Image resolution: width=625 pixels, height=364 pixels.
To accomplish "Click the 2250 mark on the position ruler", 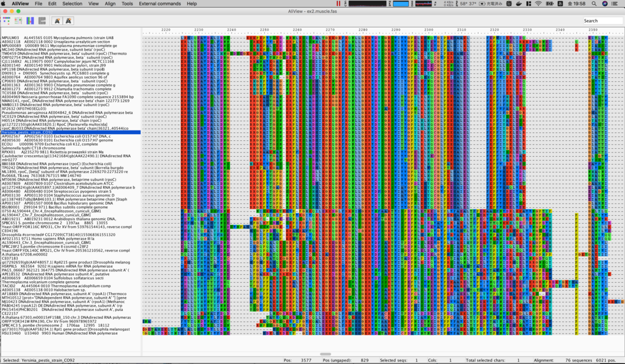I will pos(264,30).
